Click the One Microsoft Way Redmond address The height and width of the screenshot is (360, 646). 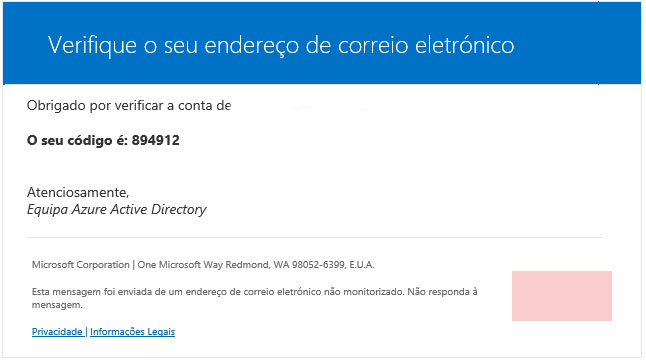(x=204, y=265)
